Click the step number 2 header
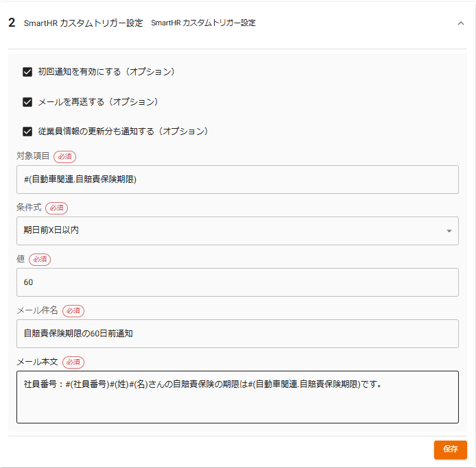The width and height of the screenshot is (476, 468). (x=12, y=23)
